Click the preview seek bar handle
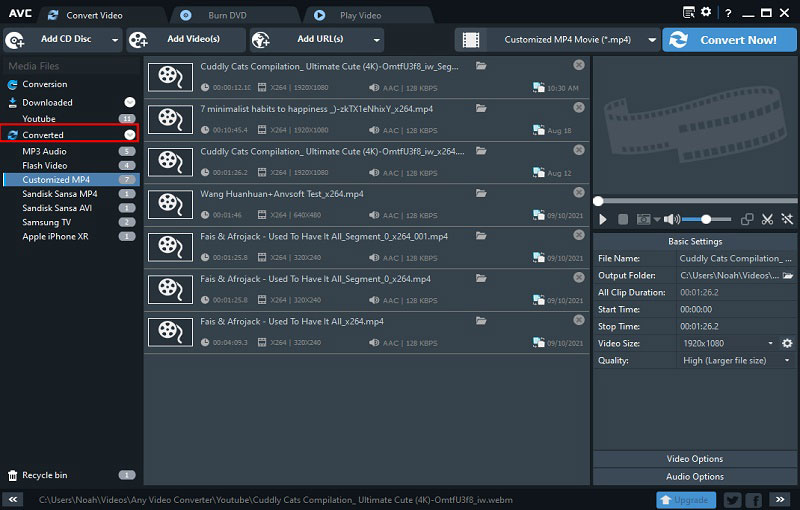This screenshot has width=800, height=510. click(598, 201)
